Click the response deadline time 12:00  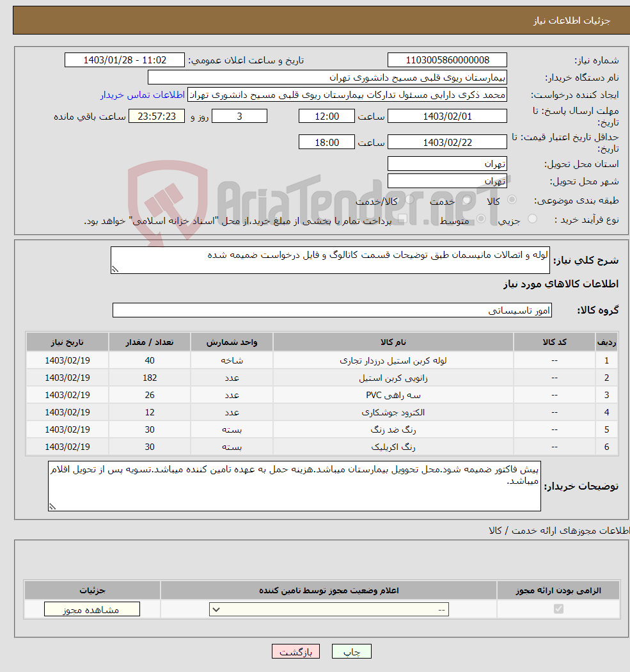click(x=327, y=116)
